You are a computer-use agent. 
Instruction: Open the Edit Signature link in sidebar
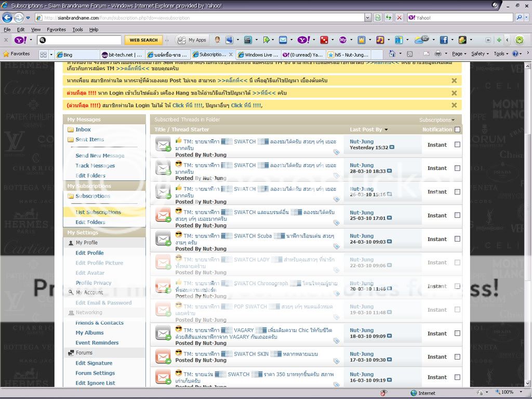pyautogui.click(x=94, y=363)
